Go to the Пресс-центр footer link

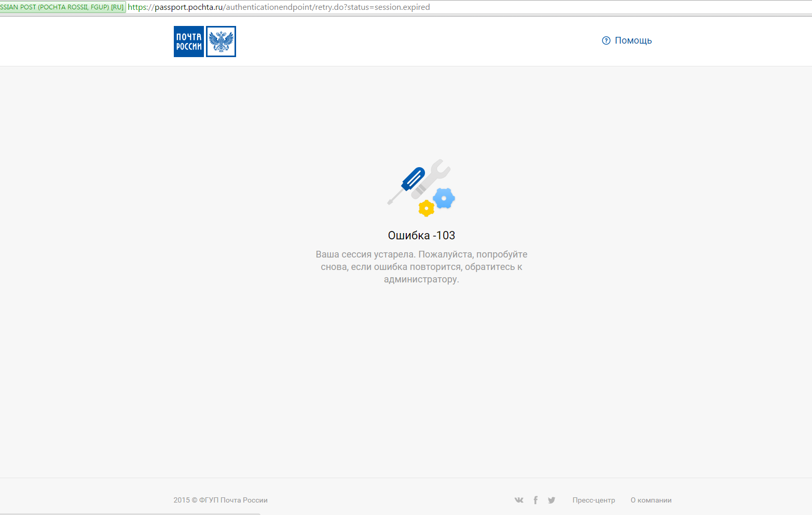coord(594,500)
